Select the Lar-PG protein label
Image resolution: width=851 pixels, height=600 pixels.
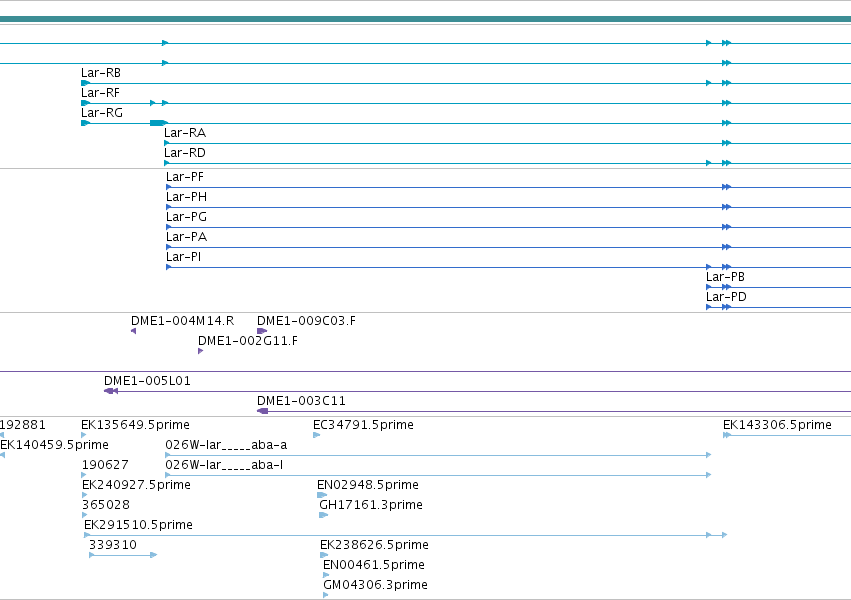[x=187, y=217]
